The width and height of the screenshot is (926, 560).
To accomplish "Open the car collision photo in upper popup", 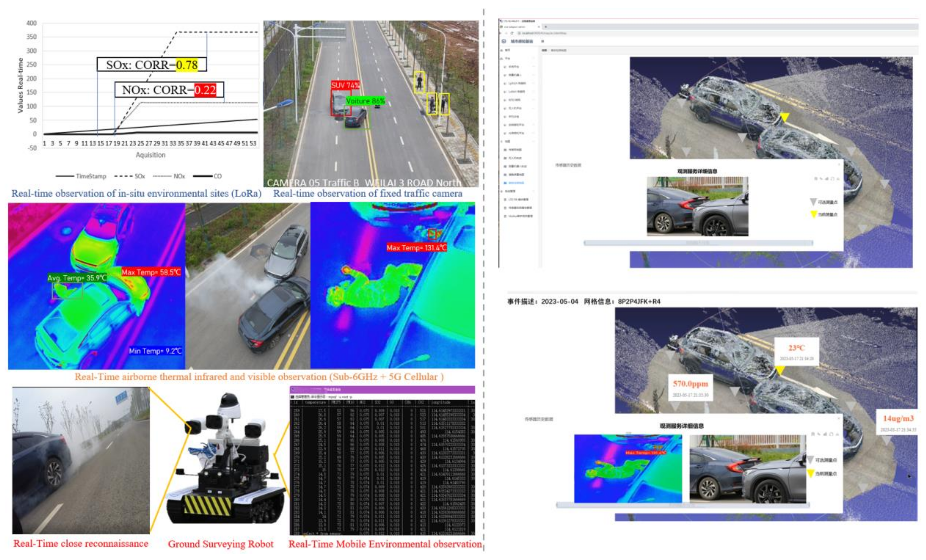I will coord(697,206).
